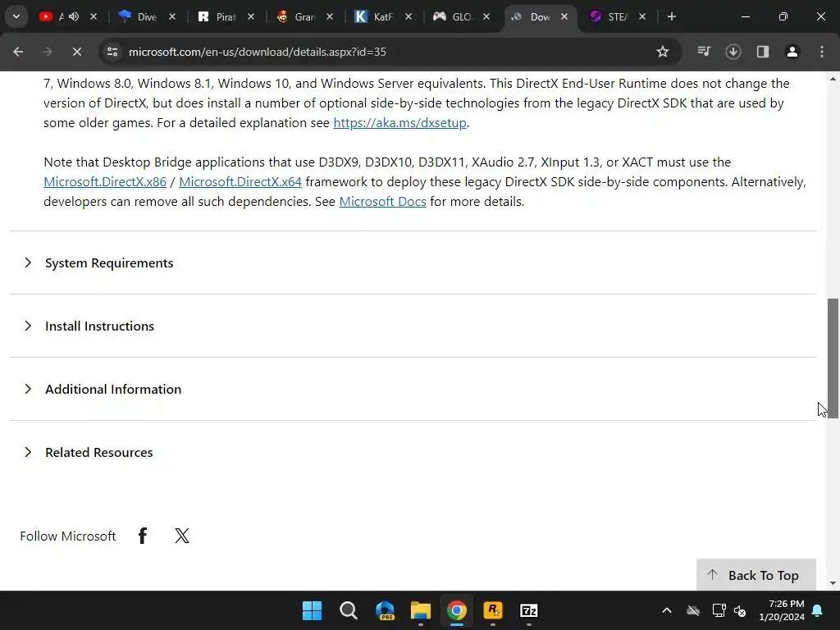Open the Microsoft Docs link
840x630 pixels.
click(382, 202)
